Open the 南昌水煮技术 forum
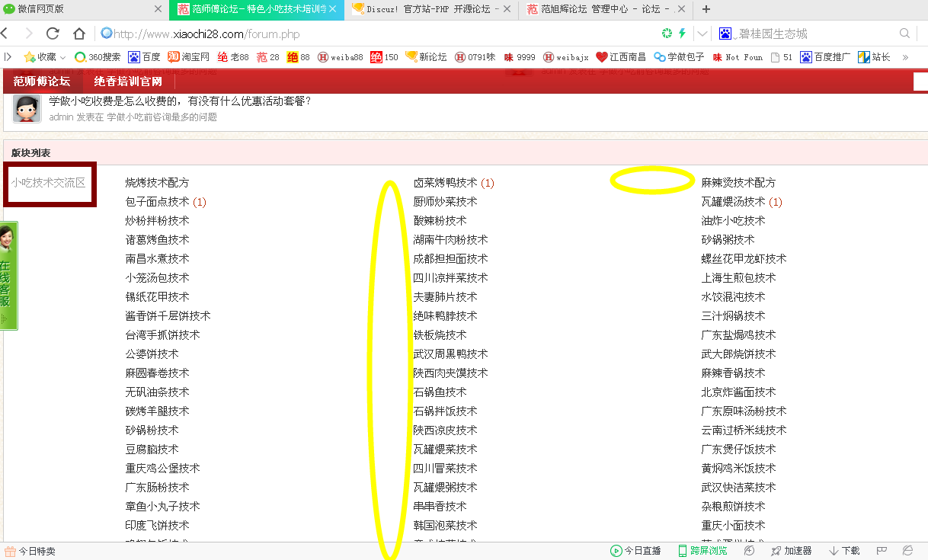The width and height of the screenshot is (928, 560). 157,259
